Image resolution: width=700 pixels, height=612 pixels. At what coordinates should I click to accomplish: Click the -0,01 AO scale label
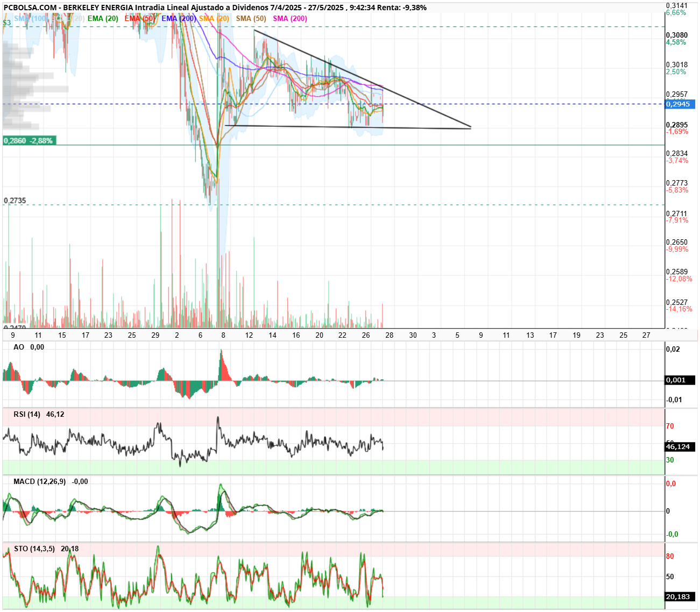point(674,400)
